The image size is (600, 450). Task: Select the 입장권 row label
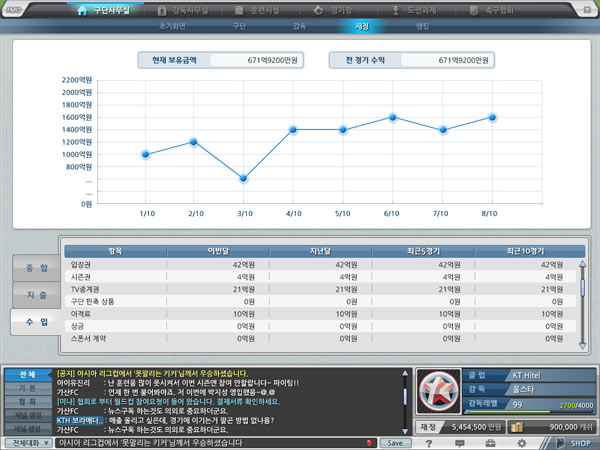pos(80,264)
